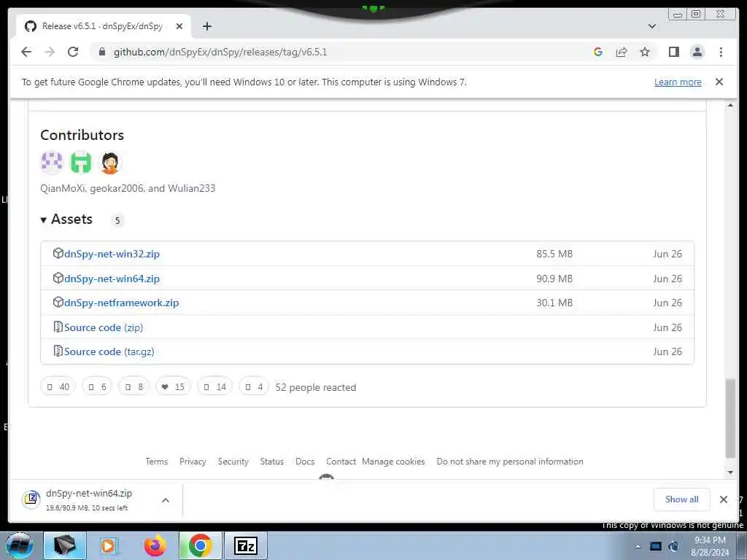The width and height of the screenshot is (747, 560).
Task: Open Learn more about Chrome updates
Action: (x=678, y=82)
